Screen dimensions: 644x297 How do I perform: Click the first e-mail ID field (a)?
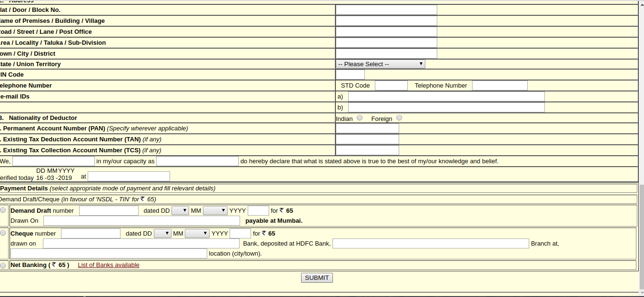click(446, 97)
